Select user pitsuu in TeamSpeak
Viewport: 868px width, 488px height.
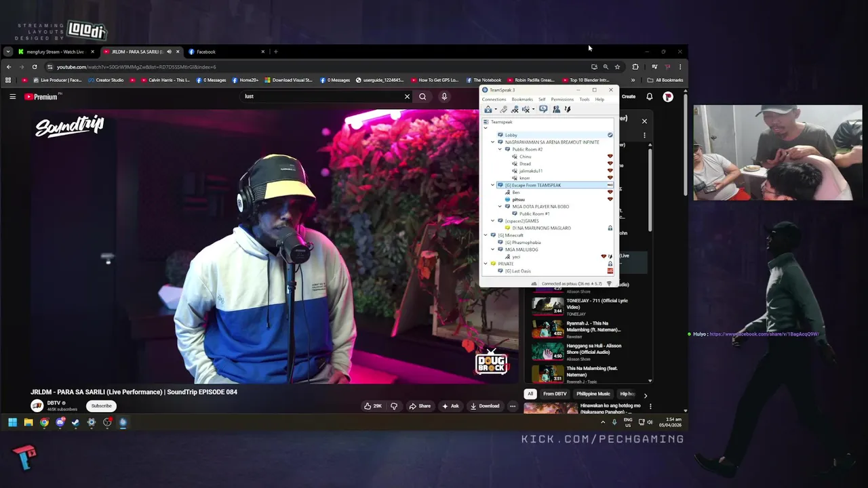[518, 199]
